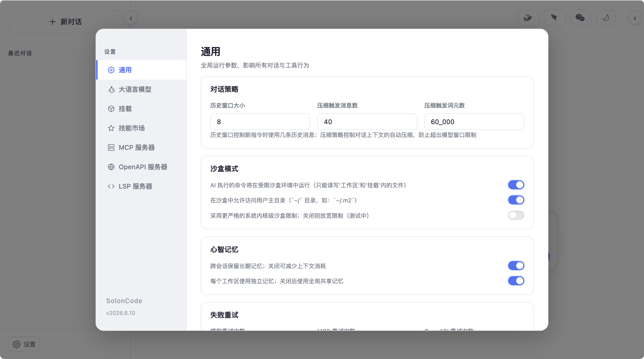
Task: Click the 压缩触发消息数 input field
Action: 367,122
